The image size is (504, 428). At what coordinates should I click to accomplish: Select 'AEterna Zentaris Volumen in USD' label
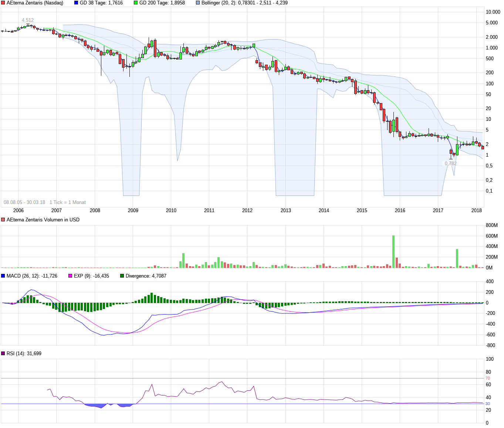[x=43, y=220]
